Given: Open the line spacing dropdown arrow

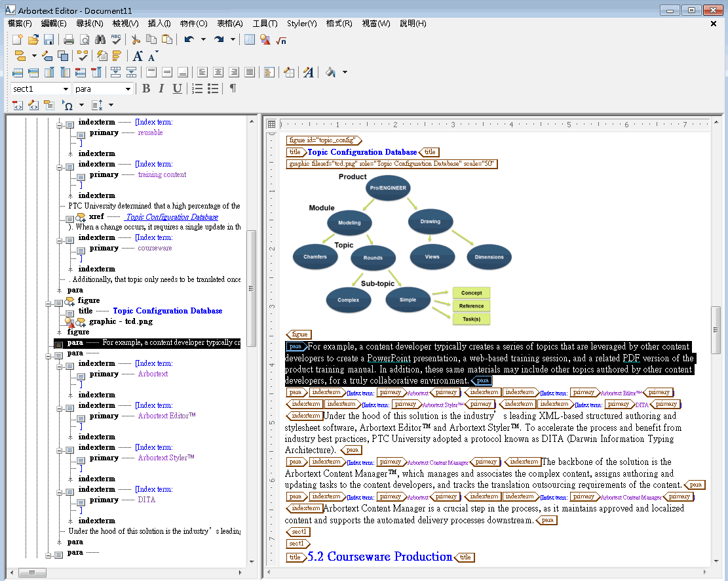Looking at the screenshot, I should coord(111,105).
